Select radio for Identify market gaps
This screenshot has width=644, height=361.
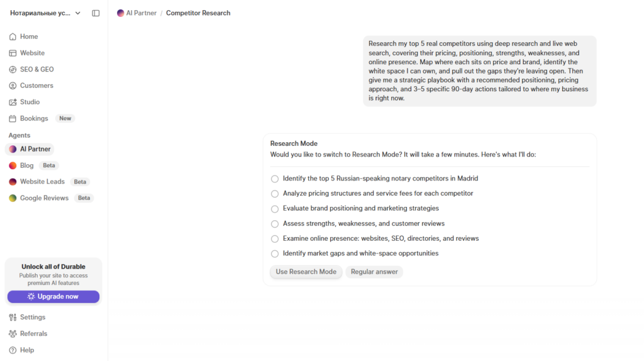tap(275, 254)
